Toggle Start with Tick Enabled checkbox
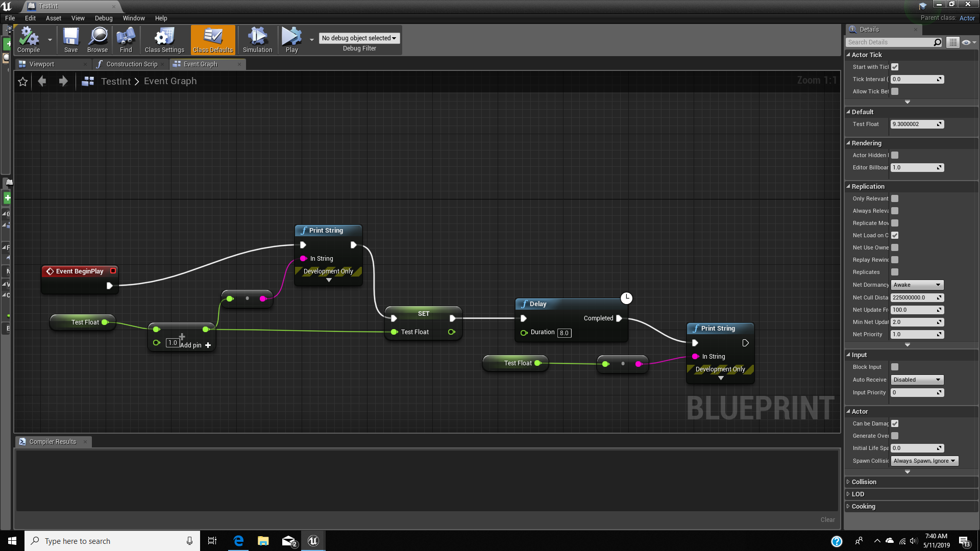The image size is (980, 551). point(894,67)
